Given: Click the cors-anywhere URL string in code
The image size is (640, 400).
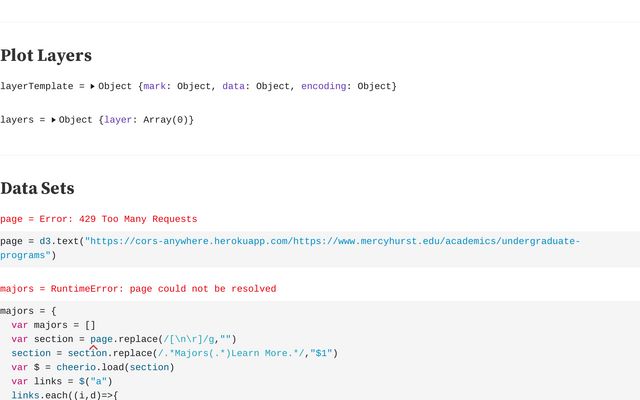Looking at the screenshot, I should (x=330, y=241).
